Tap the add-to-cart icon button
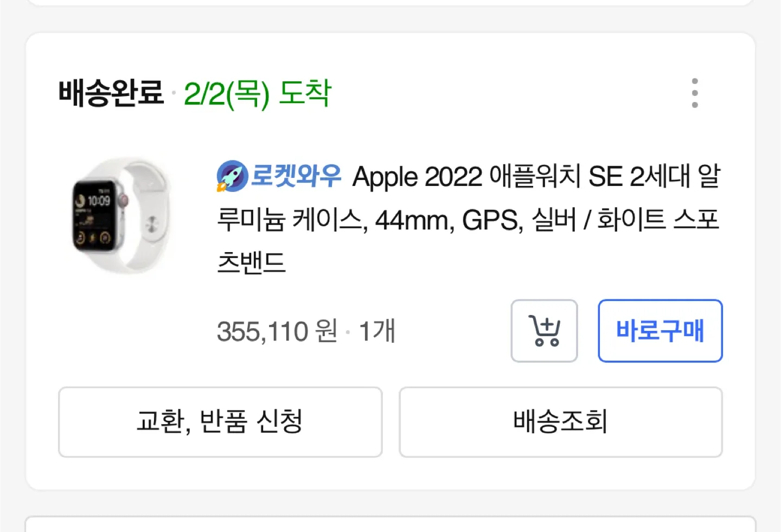This screenshot has width=781, height=532. [x=544, y=331]
